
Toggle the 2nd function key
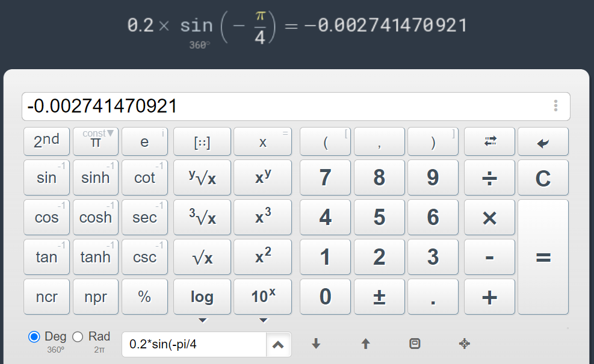46,142
